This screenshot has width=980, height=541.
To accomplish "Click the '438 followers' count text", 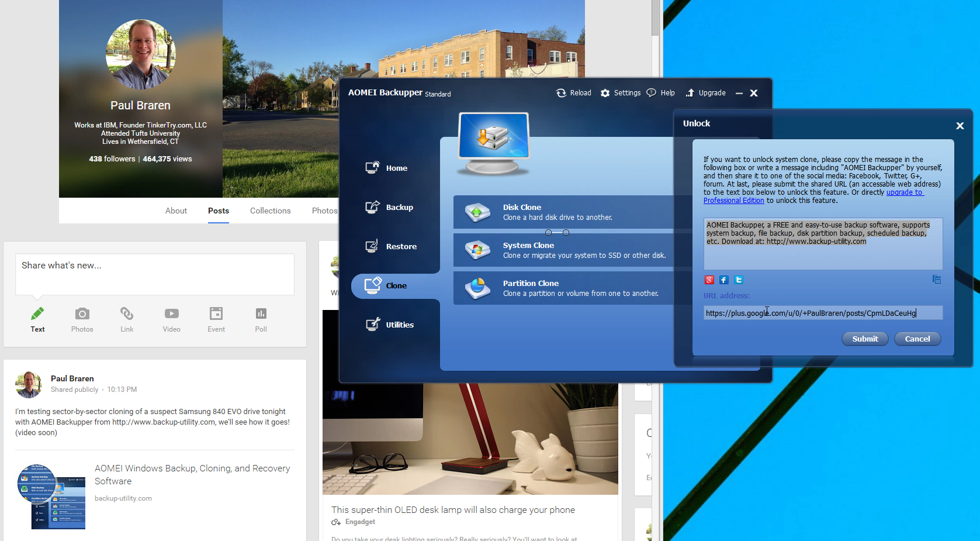I will tap(112, 158).
